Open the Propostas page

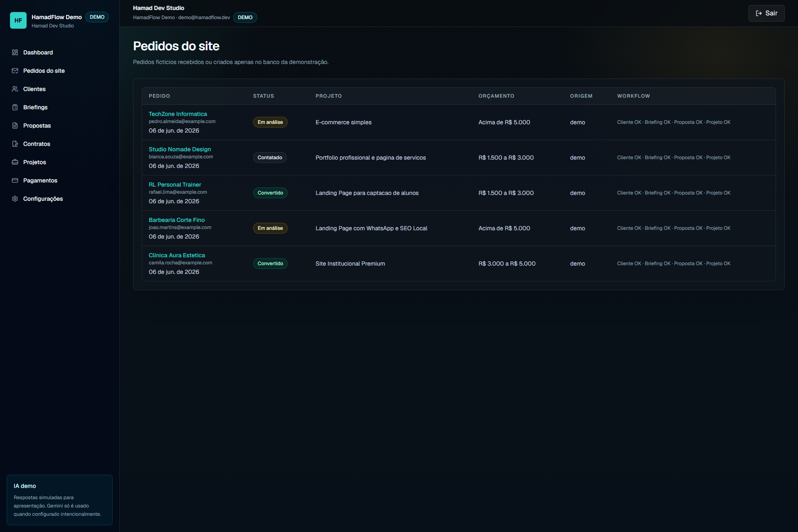coord(59,126)
